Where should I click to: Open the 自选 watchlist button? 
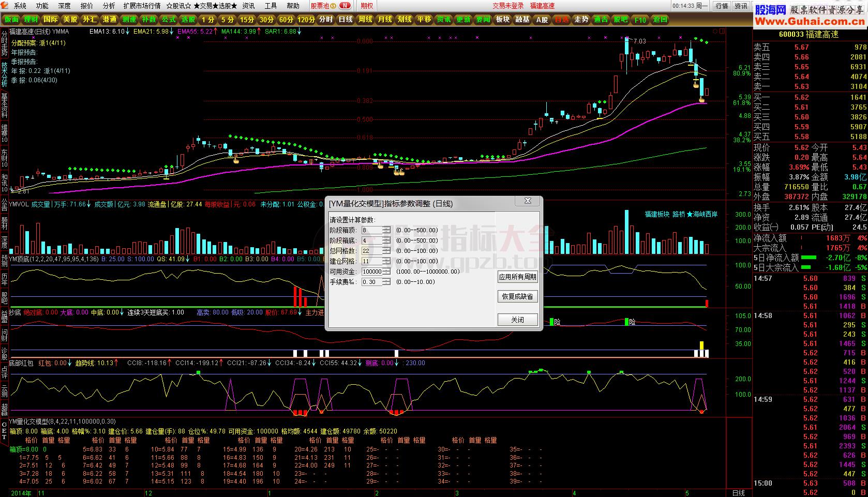click(562, 20)
